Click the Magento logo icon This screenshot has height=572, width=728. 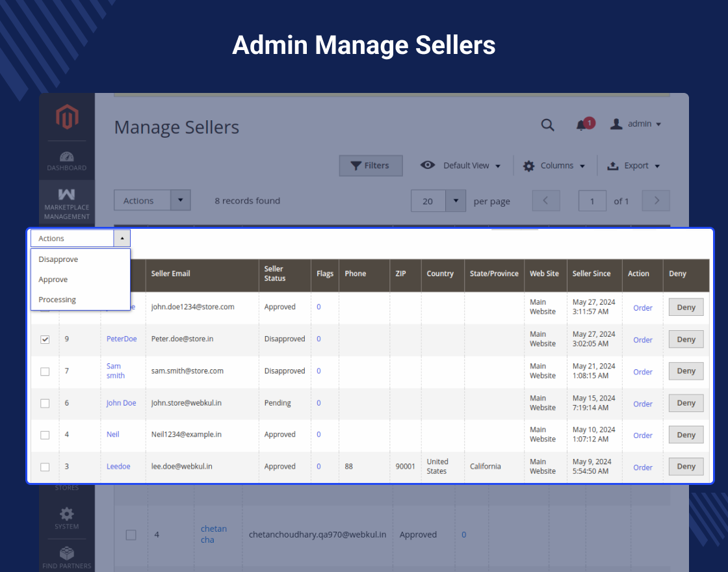[68, 116]
